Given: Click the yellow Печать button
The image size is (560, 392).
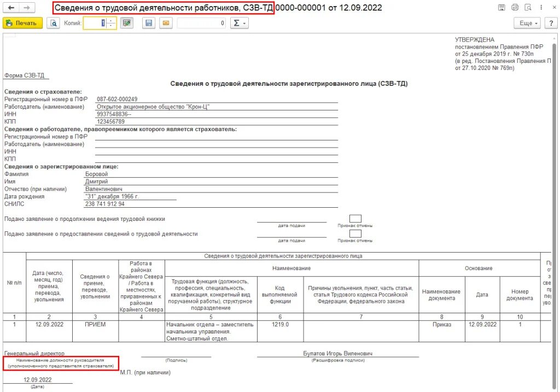Looking at the screenshot, I should 21,23.
